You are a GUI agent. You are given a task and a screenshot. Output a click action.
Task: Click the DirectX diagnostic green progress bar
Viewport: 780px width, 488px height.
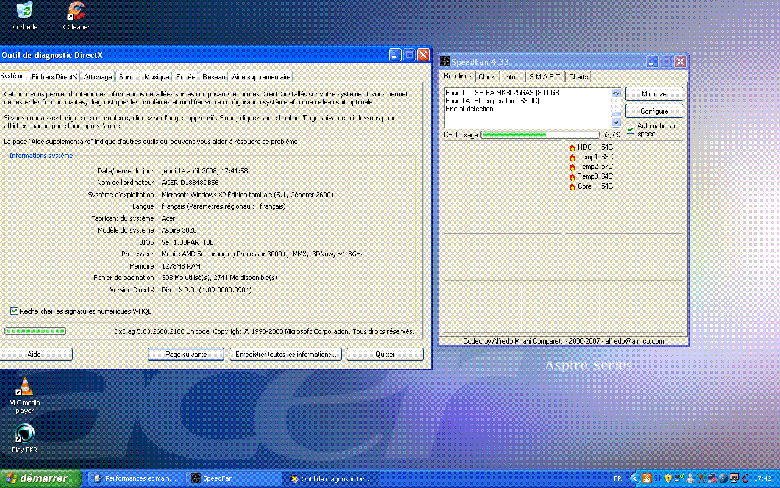(x=35, y=331)
